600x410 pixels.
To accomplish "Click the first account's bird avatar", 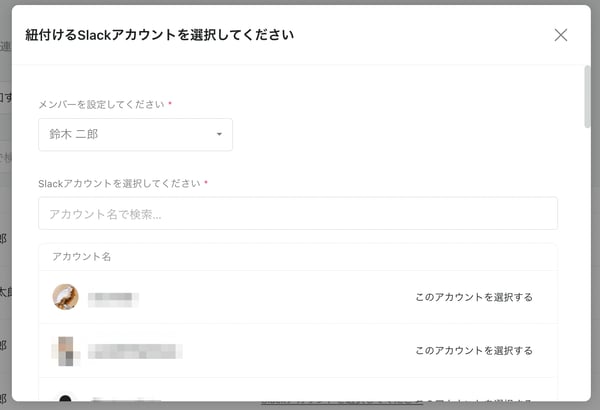I will coord(65,297).
